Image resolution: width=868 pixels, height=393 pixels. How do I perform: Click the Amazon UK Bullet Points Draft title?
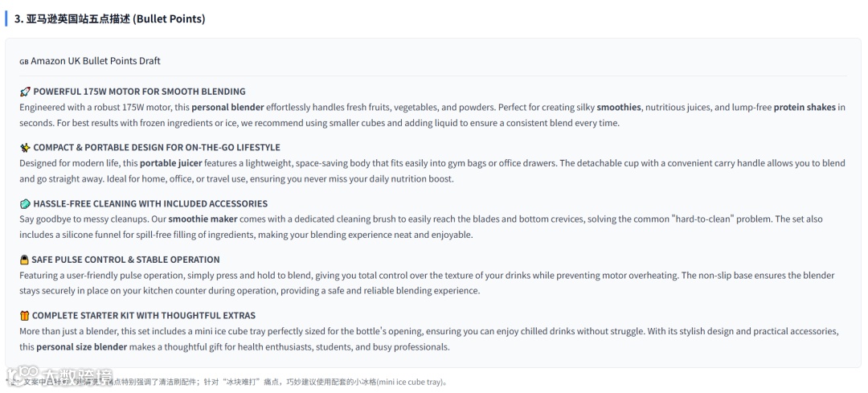(95, 61)
